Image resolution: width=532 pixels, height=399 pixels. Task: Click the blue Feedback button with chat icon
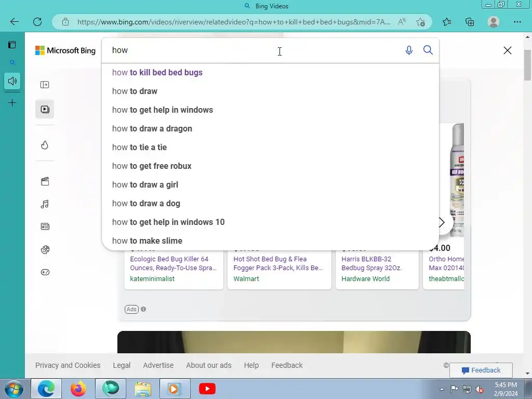point(481,370)
